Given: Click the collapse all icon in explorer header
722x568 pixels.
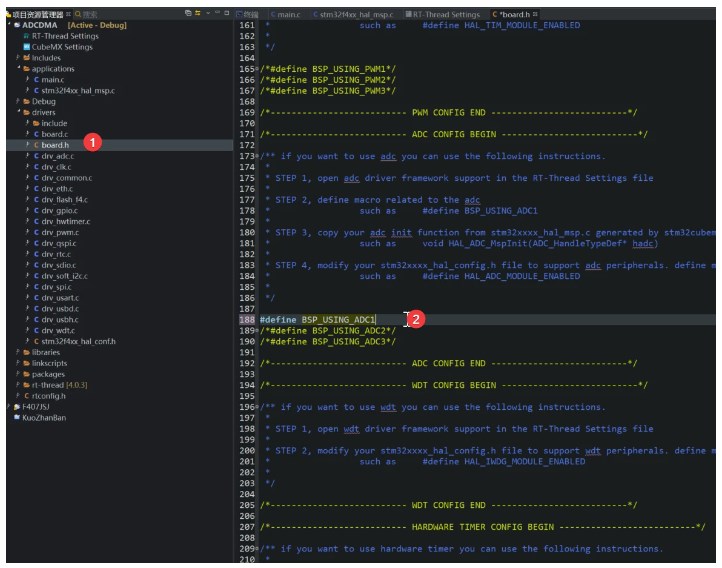Looking at the screenshot, I should click(x=187, y=14).
